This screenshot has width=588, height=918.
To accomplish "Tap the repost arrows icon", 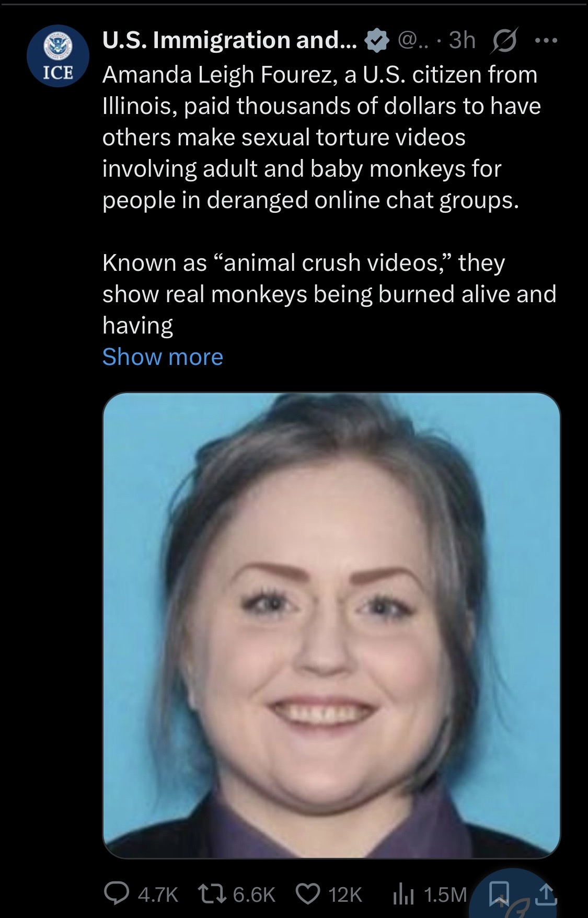I will (x=212, y=894).
